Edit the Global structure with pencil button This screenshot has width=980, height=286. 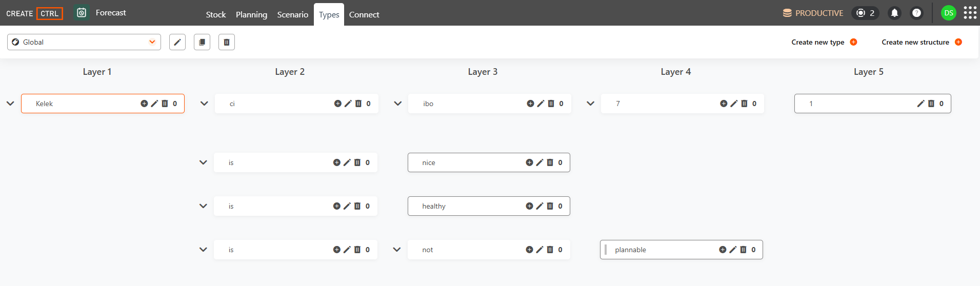[177, 42]
